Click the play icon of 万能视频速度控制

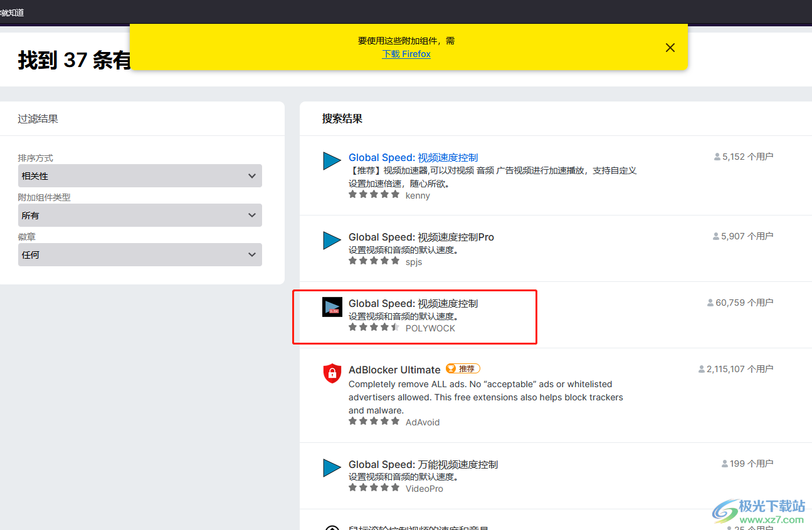[x=332, y=468]
